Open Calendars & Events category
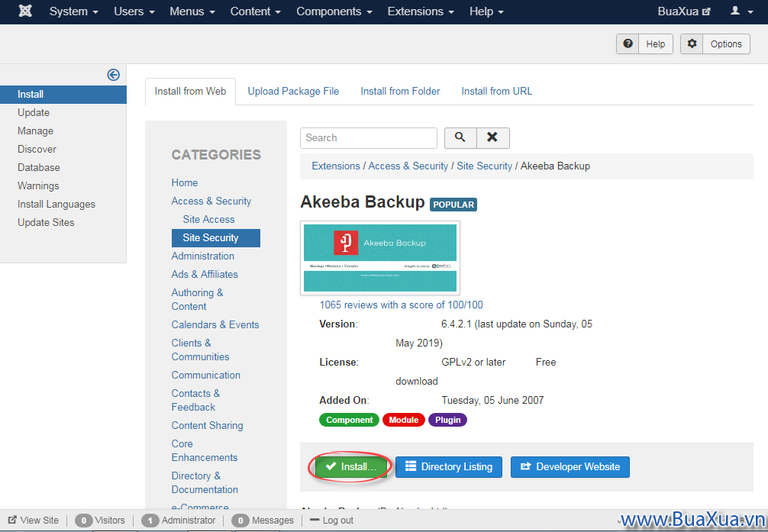Image resolution: width=768 pixels, height=532 pixels. 215,325
